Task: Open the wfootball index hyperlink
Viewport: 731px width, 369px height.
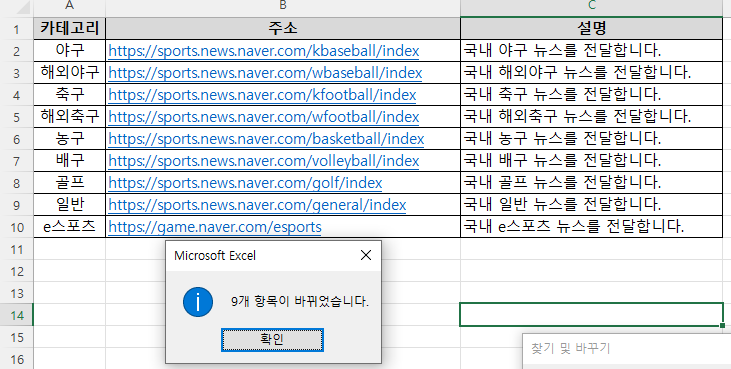Action: (263, 116)
